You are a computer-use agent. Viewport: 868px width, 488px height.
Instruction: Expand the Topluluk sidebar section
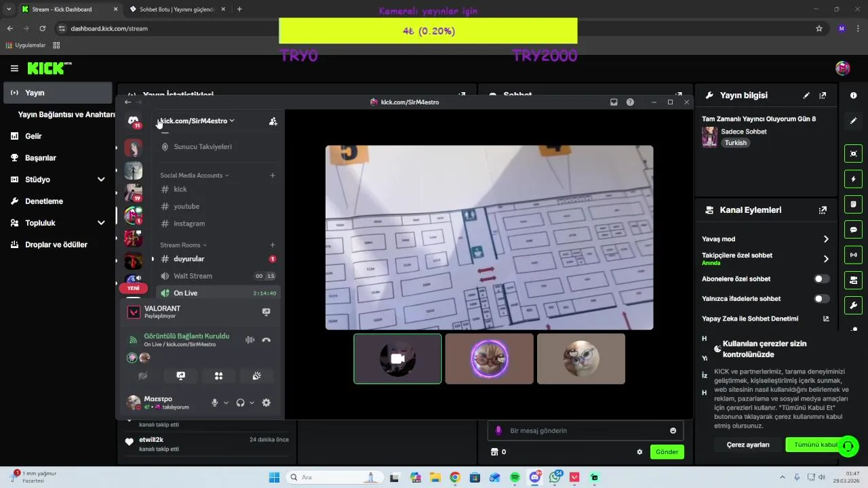click(101, 223)
